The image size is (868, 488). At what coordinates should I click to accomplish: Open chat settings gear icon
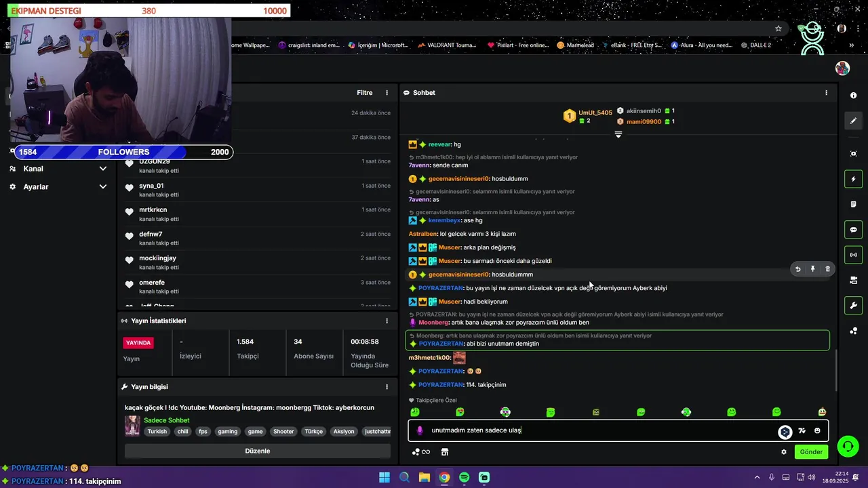784,452
